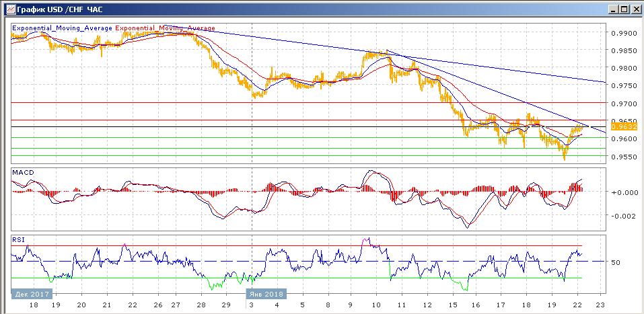Screen dimensions: 644x314
Task: Click the Дек 2017 month marker
Action: [x=32, y=294]
